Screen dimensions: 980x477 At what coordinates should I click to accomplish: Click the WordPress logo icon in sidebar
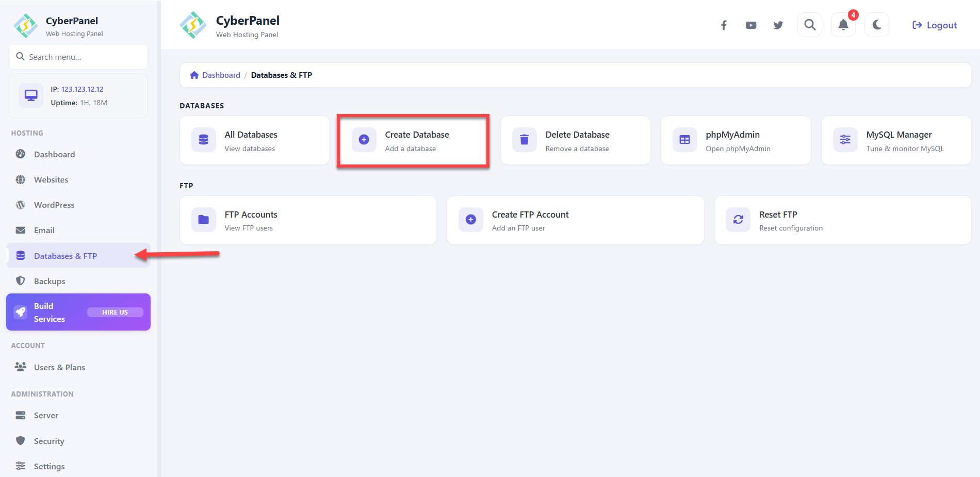[x=21, y=205]
